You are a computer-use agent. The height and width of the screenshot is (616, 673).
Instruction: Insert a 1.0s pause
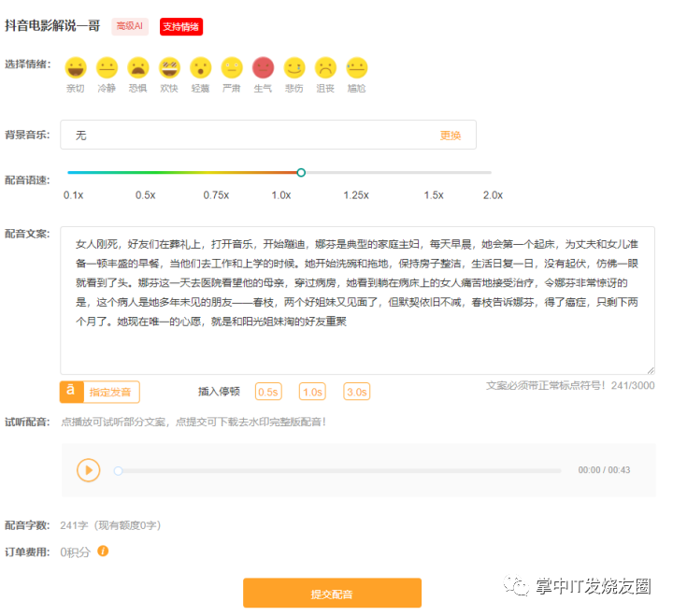tap(312, 392)
